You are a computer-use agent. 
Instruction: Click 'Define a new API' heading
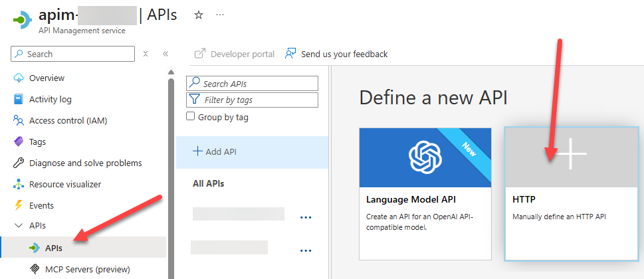(433, 98)
